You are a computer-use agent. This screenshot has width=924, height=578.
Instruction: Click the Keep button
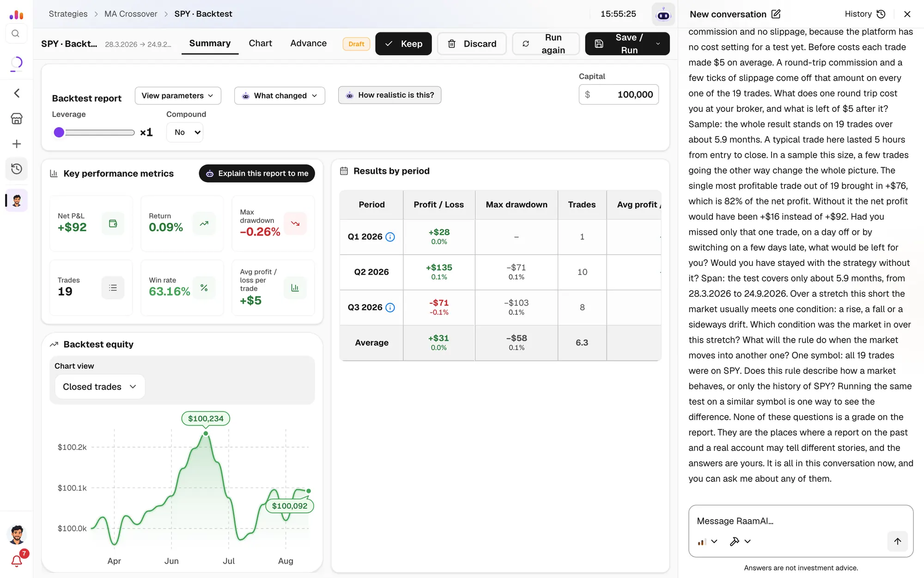tap(403, 44)
